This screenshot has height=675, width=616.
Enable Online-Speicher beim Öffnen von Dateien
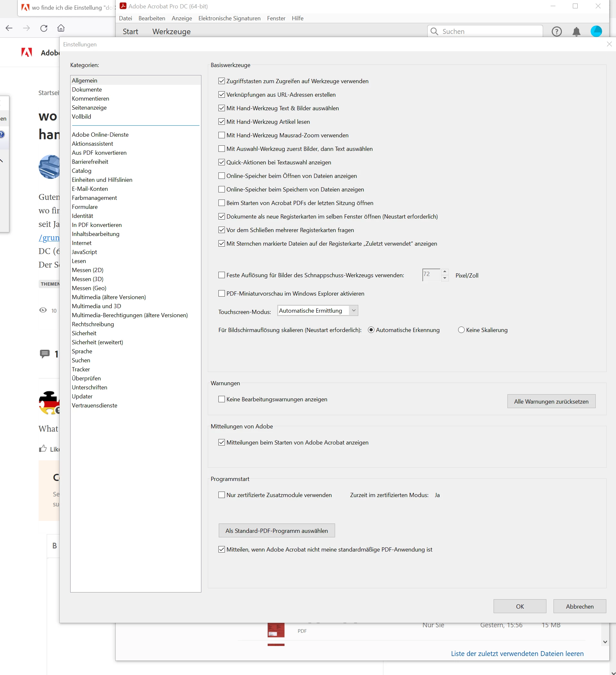222,175
